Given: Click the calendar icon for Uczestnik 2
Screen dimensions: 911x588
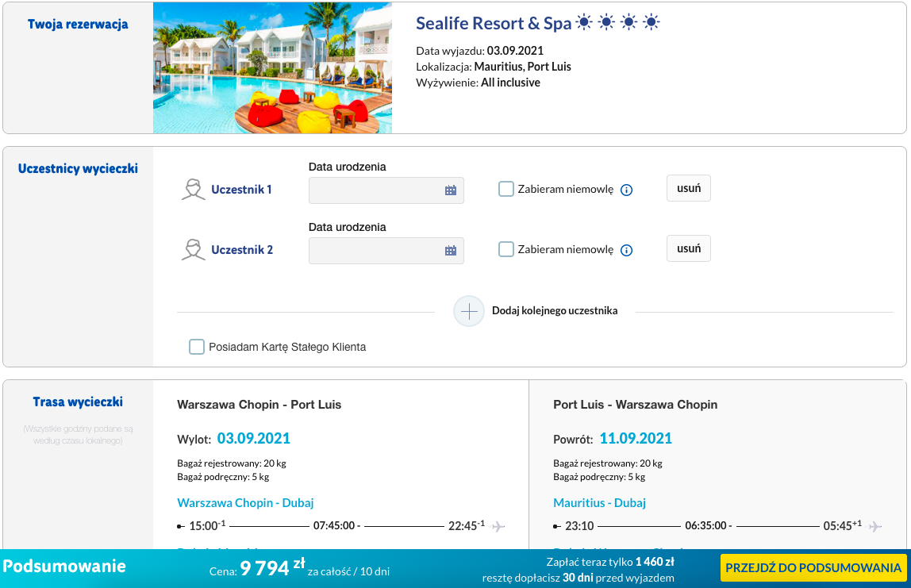Looking at the screenshot, I should (x=451, y=251).
